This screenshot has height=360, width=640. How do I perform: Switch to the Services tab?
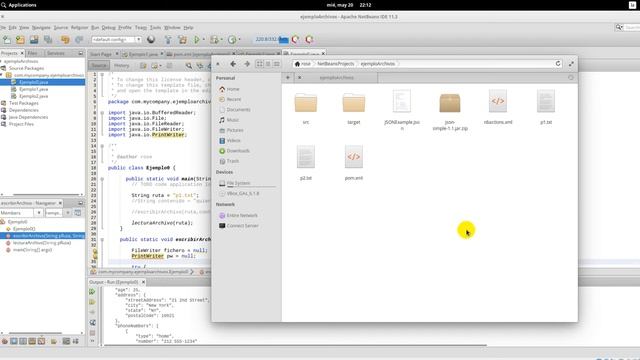56,53
